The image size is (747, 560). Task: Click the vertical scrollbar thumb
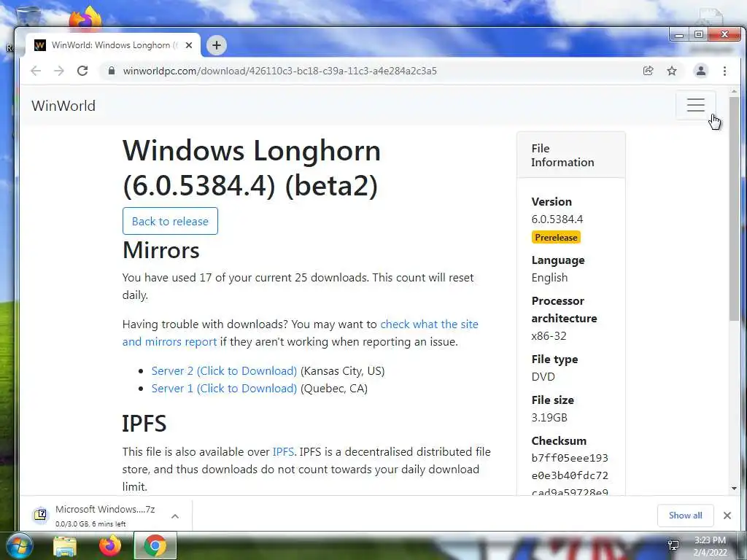734,209
